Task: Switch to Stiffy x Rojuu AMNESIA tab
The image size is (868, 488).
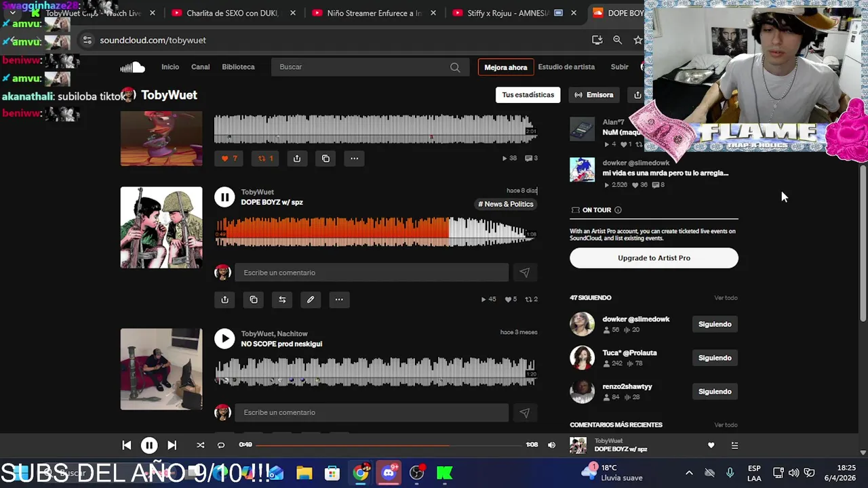Action: tap(515, 13)
